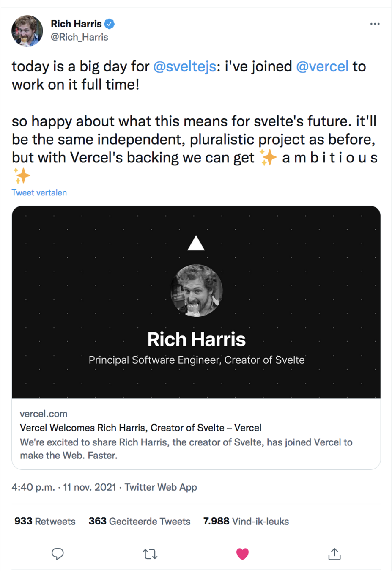Viewport: 392px width, 571px height.
Task: Click 'Tweet vertalen' translate link
Action: point(39,192)
